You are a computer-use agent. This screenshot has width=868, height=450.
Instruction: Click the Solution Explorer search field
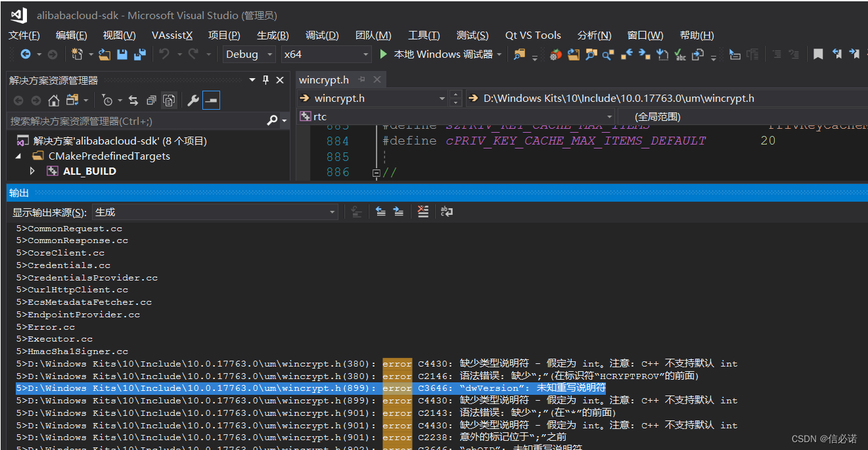tap(136, 121)
